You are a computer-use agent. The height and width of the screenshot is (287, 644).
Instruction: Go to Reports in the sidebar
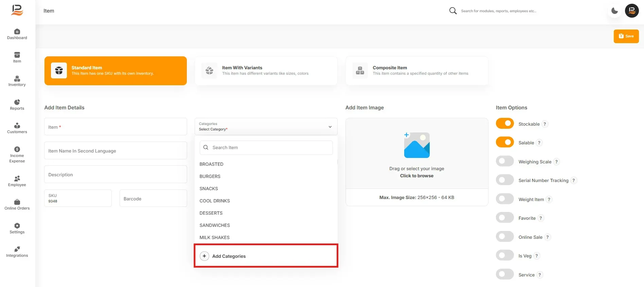17,105
